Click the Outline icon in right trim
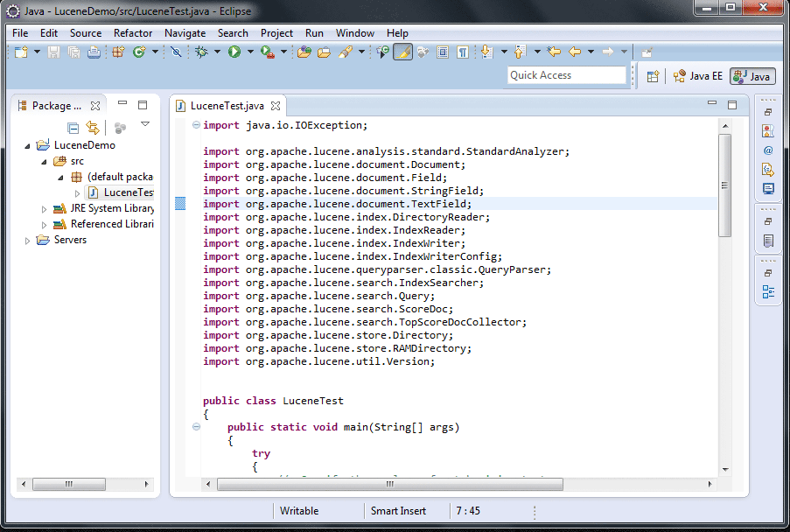 [768, 292]
